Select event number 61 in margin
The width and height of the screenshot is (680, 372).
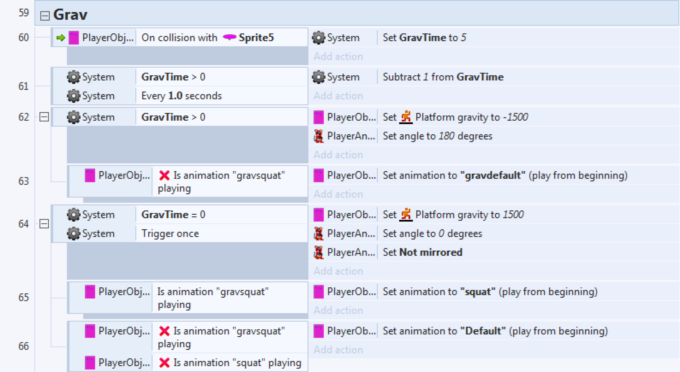pos(23,86)
